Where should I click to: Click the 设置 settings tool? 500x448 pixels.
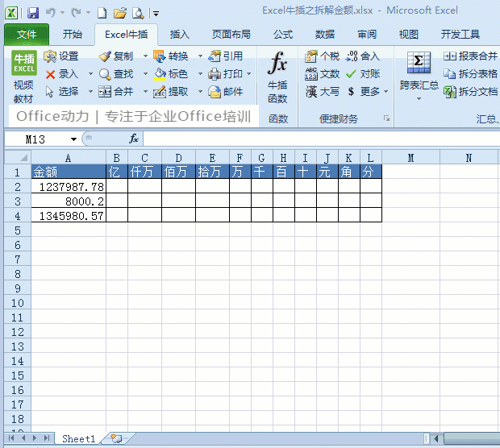[61, 56]
